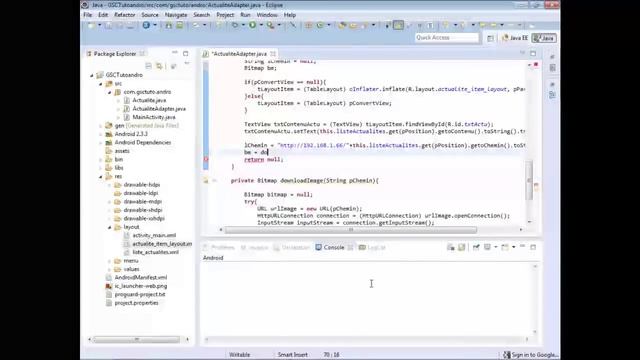Click Pin Console icon
Image resolution: width=640 pixels, height=360 pixels.
[476, 247]
